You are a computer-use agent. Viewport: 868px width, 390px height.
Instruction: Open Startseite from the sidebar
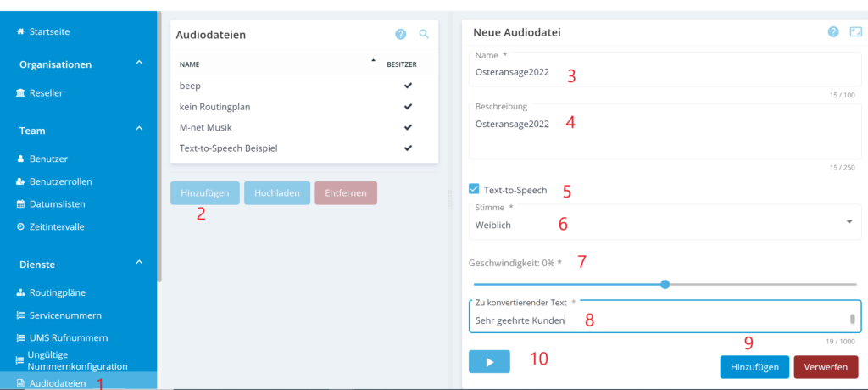tap(49, 31)
